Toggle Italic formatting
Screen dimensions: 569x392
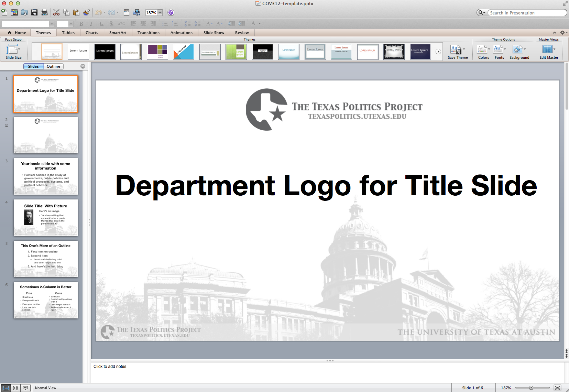(x=91, y=24)
